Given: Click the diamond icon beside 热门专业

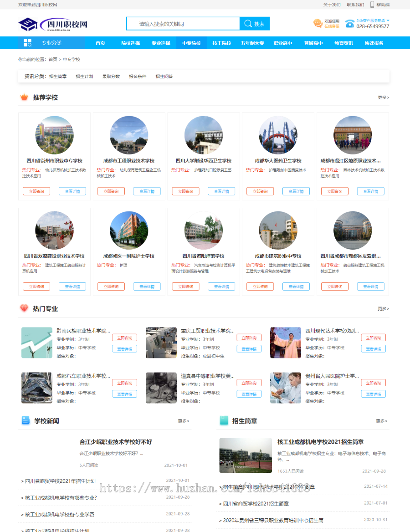Looking at the screenshot, I should [24, 308].
